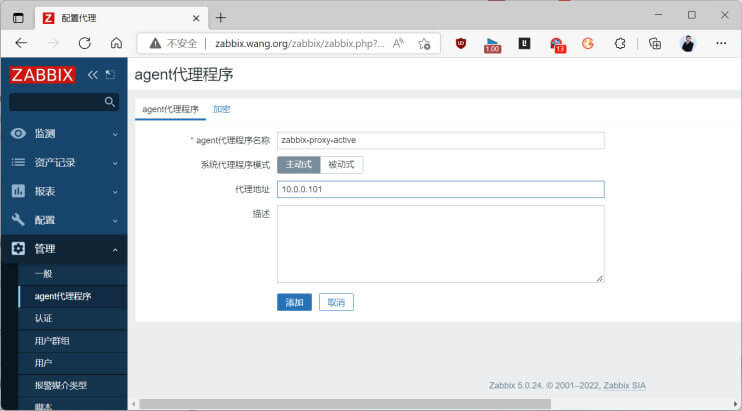Open the extension icon with 1.00 badge
Screen dimensions: 742x411
click(492, 45)
